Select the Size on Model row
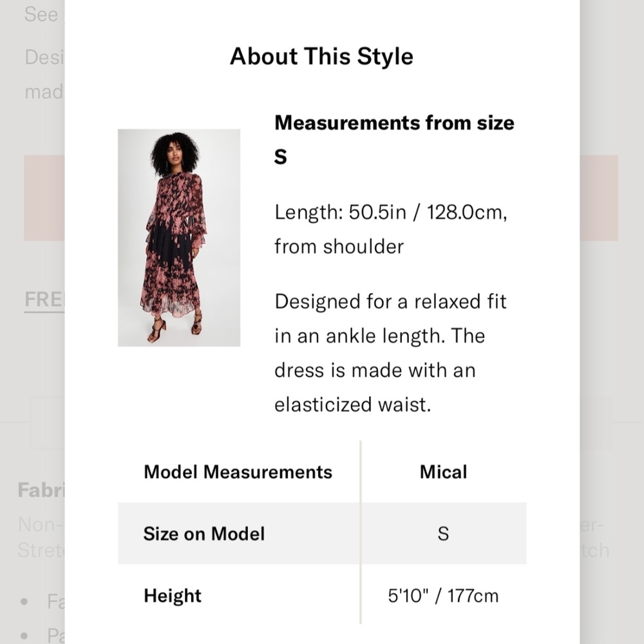This screenshot has height=644, width=644. pos(322,533)
